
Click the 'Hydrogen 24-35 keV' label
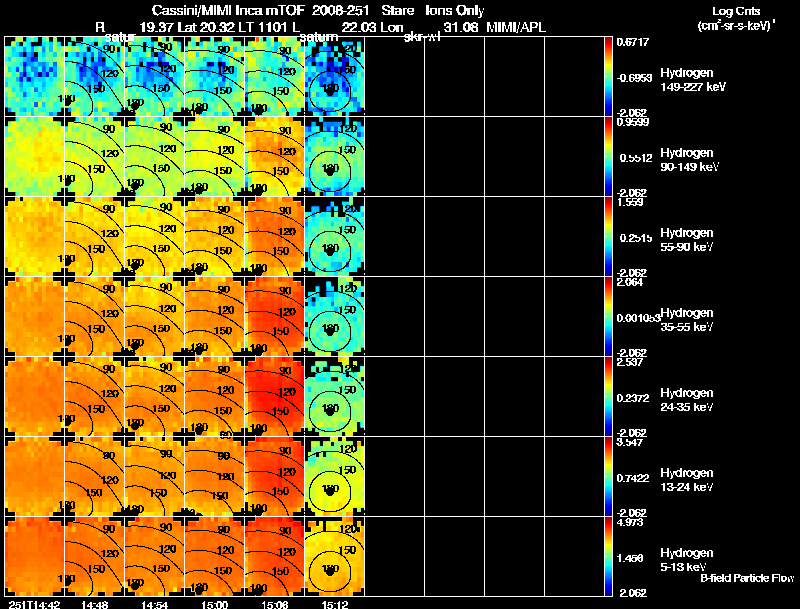point(687,400)
